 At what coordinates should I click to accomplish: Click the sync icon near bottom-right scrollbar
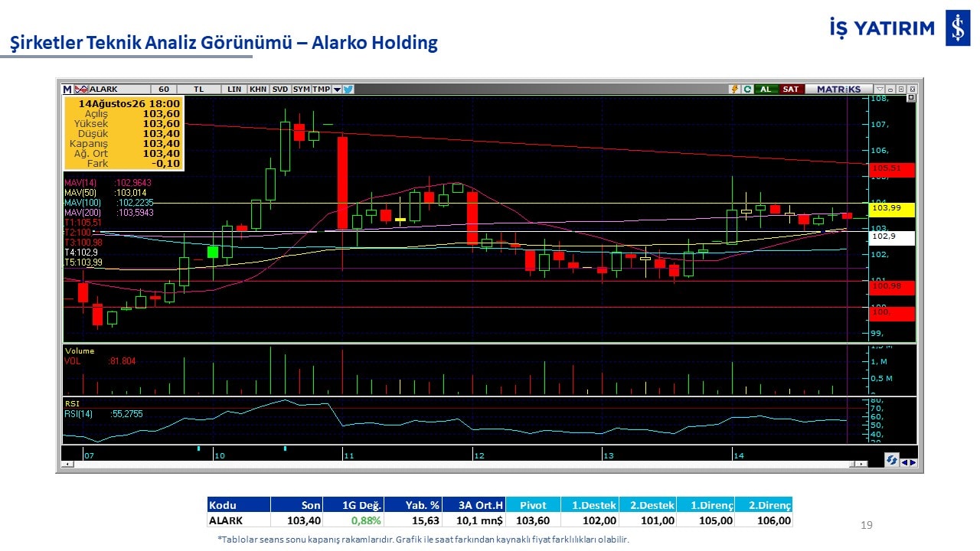click(x=892, y=461)
